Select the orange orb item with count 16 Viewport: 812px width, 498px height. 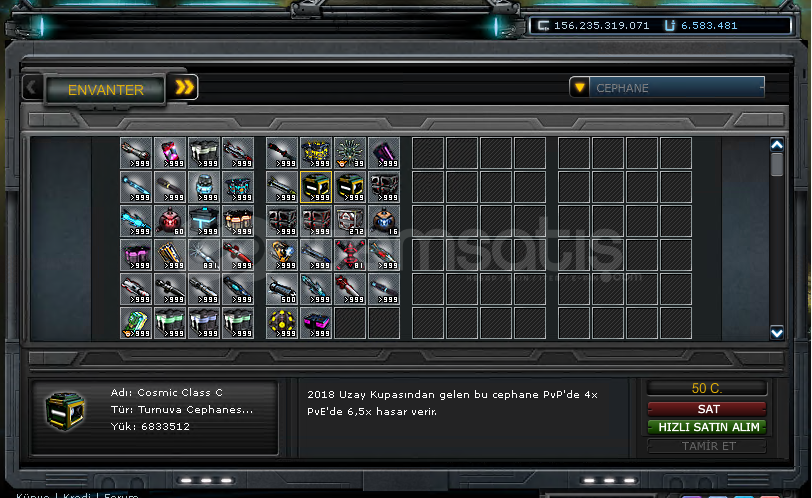coord(384,221)
